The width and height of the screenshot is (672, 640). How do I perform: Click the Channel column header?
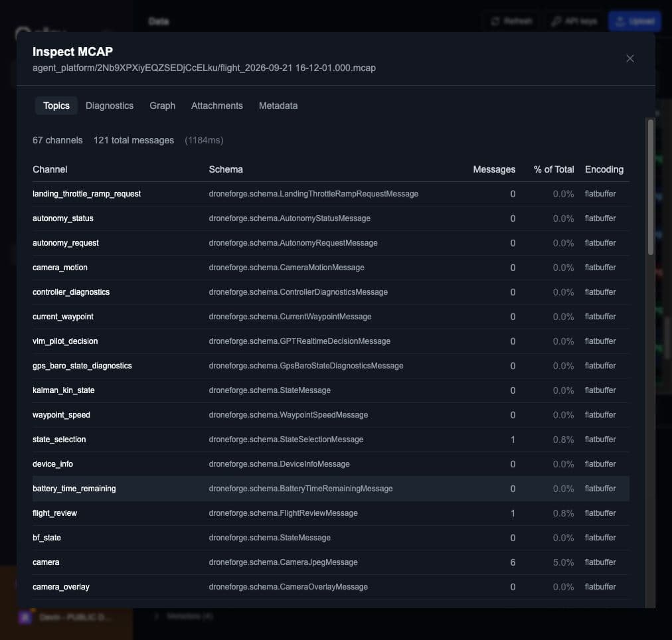(50, 169)
